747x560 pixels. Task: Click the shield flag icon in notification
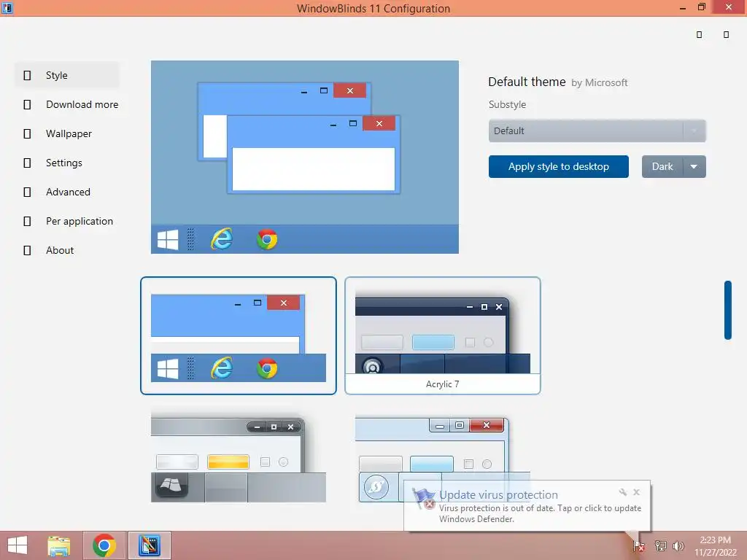tap(423, 499)
